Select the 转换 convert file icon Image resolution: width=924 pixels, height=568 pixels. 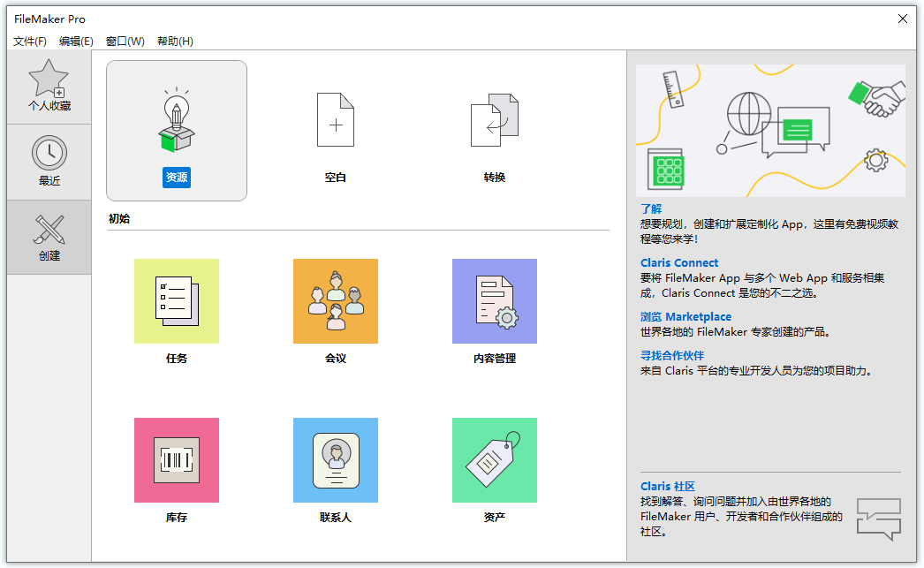point(495,119)
